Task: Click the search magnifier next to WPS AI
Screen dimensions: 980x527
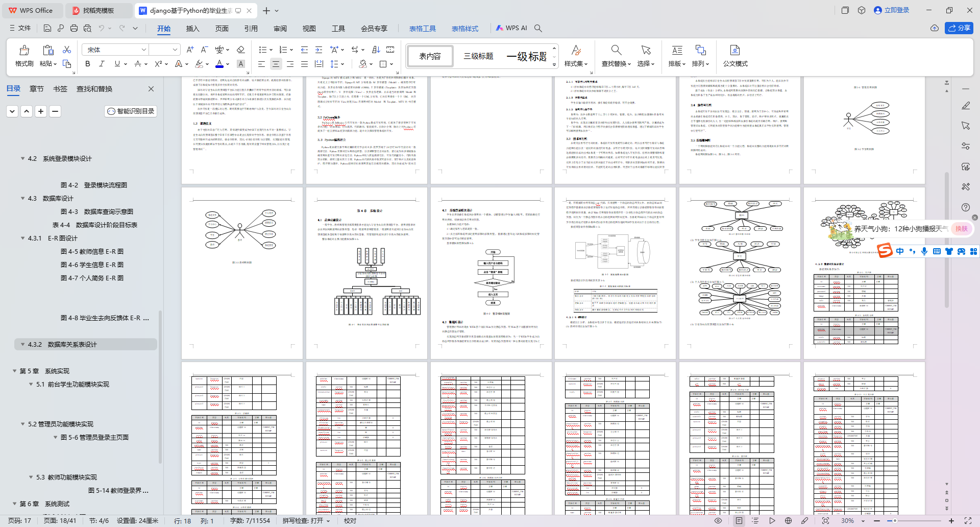Action: tap(538, 28)
